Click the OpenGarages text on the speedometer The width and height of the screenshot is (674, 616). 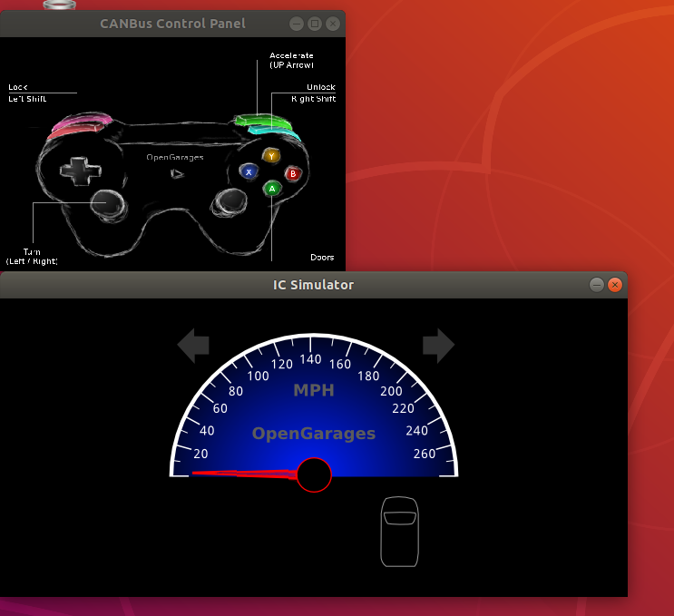click(x=314, y=434)
